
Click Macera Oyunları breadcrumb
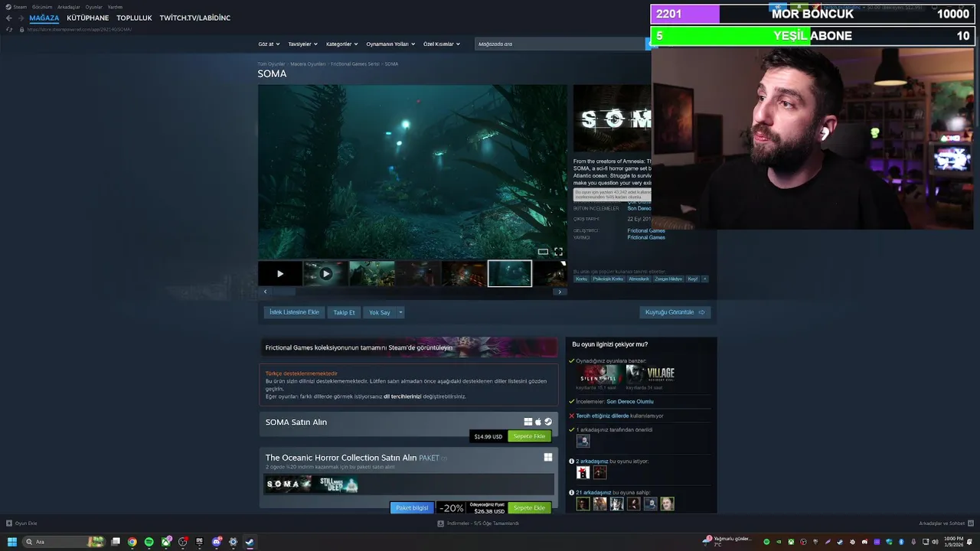tap(308, 64)
